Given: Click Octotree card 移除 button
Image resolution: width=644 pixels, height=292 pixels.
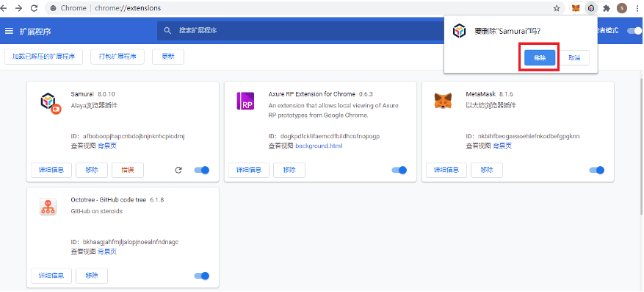Looking at the screenshot, I should [x=92, y=276].
